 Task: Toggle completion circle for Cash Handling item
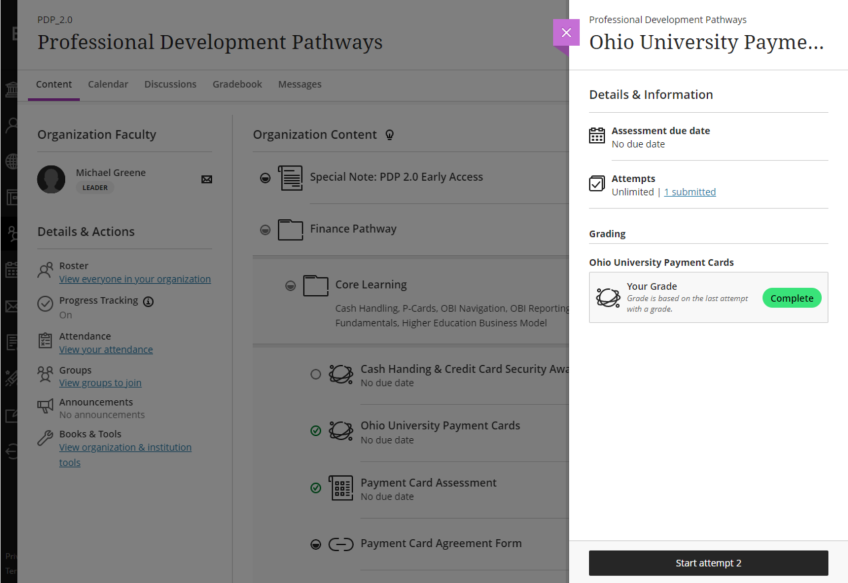(316, 374)
